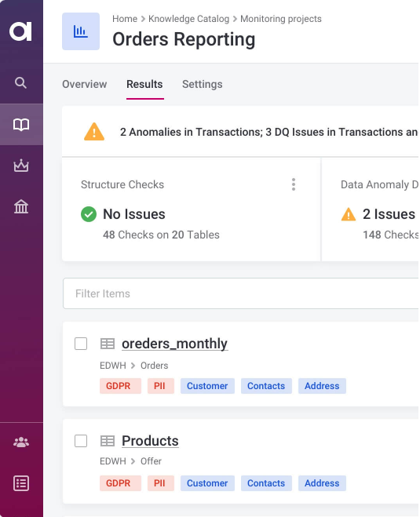
Task: Open the oreders_monthly table link
Action: 174,344
